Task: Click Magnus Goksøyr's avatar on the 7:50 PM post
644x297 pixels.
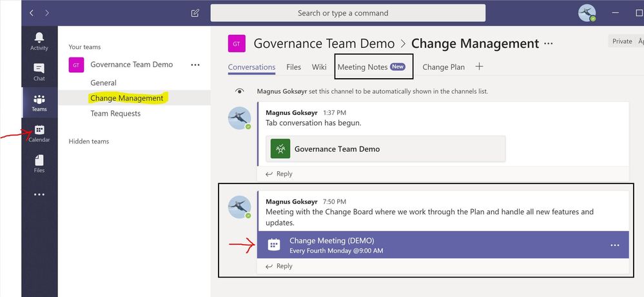Action: (x=239, y=207)
